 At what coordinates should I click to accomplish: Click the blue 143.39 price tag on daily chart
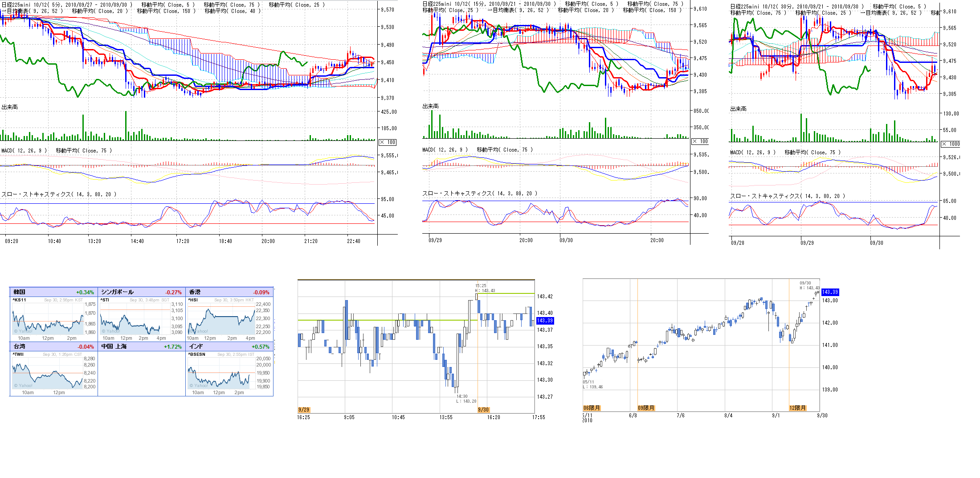pyautogui.click(x=830, y=292)
